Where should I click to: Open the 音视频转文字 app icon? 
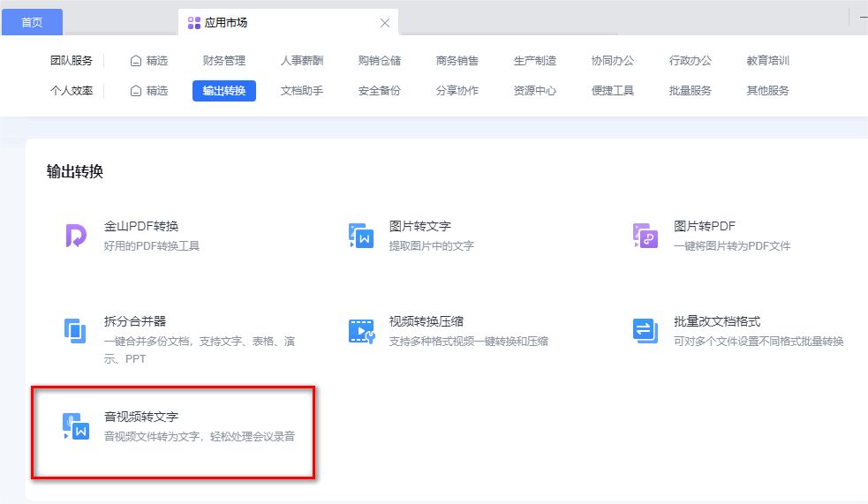[x=76, y=426]
